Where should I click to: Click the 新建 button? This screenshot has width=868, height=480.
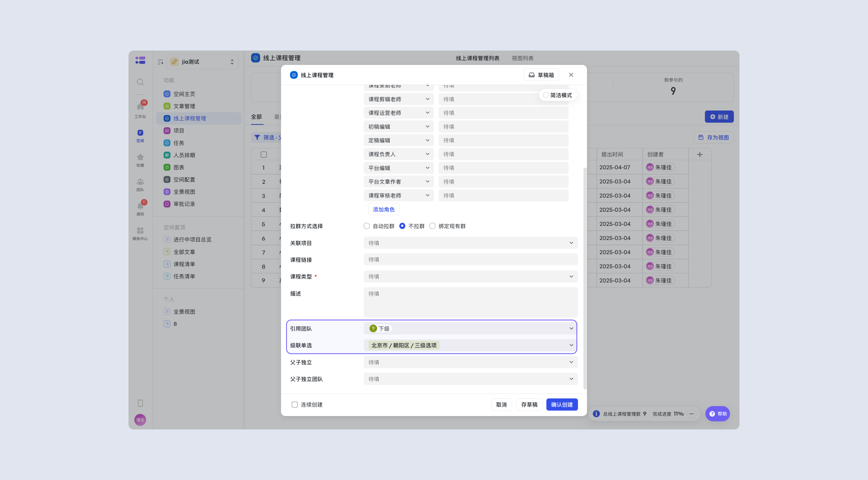[x=719, y=116]
